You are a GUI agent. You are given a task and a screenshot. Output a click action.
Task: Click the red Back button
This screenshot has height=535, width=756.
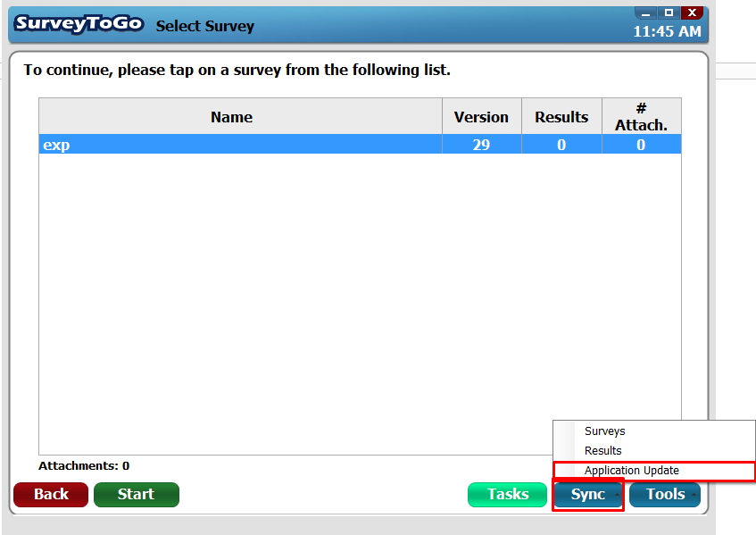tap(51, 495)
